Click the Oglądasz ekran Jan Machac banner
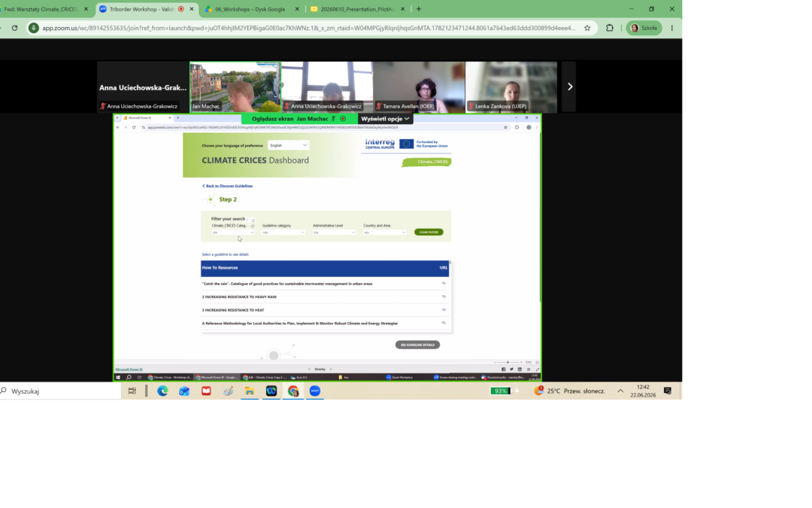This screenshot has width=812, height=508. 299,119
